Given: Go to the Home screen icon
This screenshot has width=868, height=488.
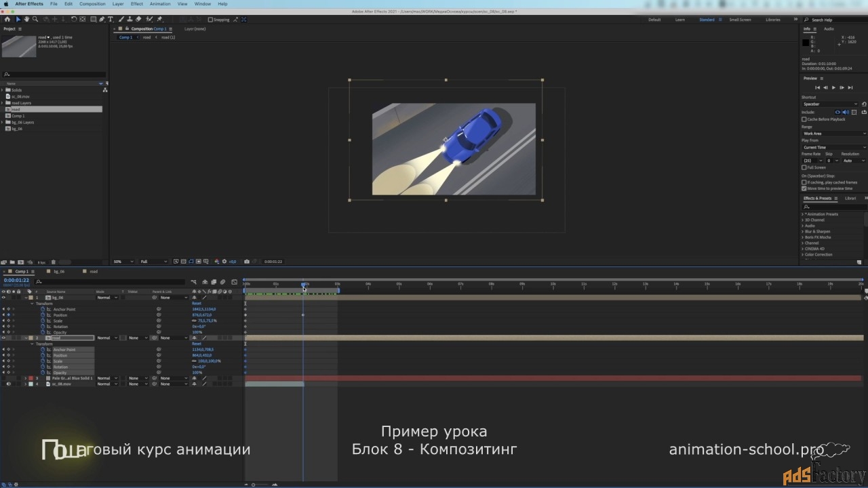Looking at the screenshot, I should [x=8, y=20].
